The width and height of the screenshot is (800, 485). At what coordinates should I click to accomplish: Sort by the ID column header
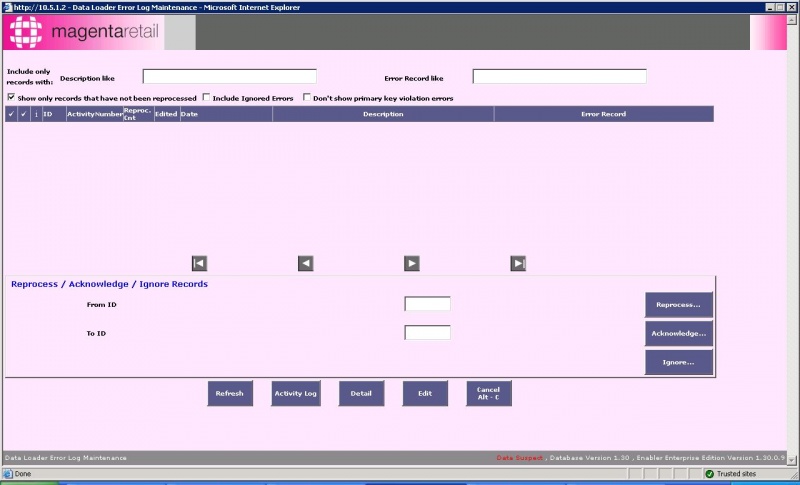[54, 114]
